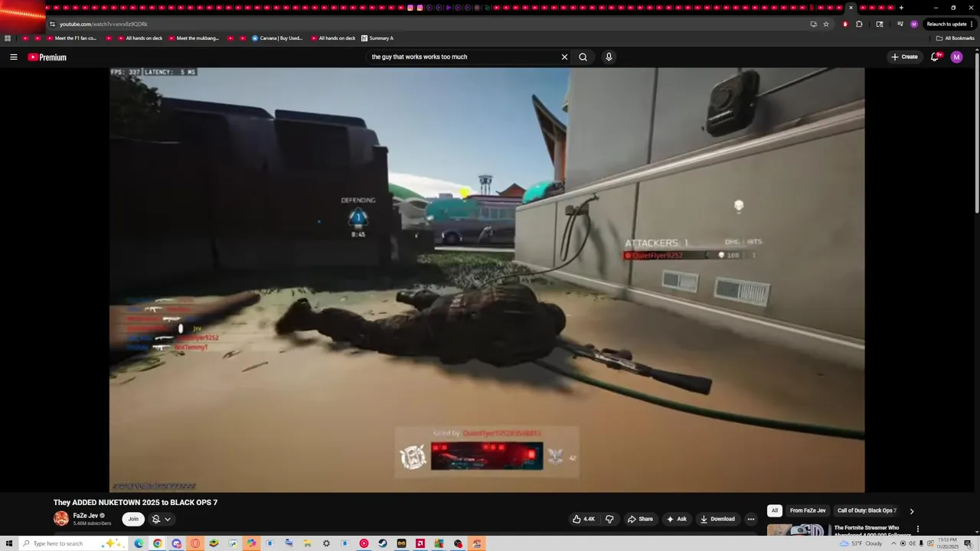Open more actions ellipsis menu
The image size is (980, 551).
751,519
